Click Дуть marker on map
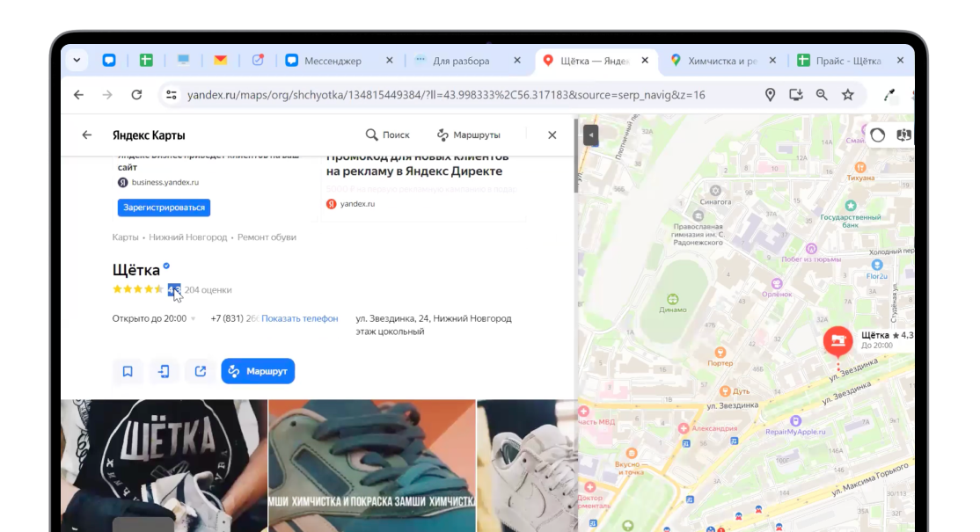The height and width of the screenshot is (532, 980). pos(725,391)
